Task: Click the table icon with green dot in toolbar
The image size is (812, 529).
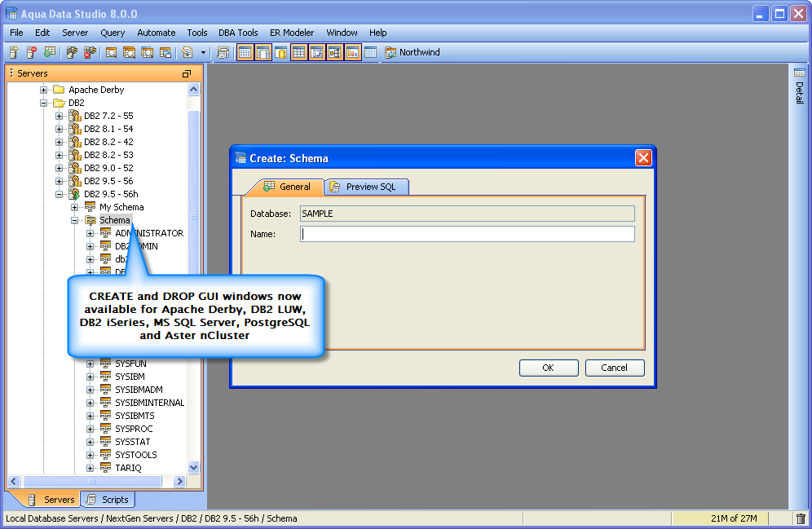Action: [x=49, y=52]
